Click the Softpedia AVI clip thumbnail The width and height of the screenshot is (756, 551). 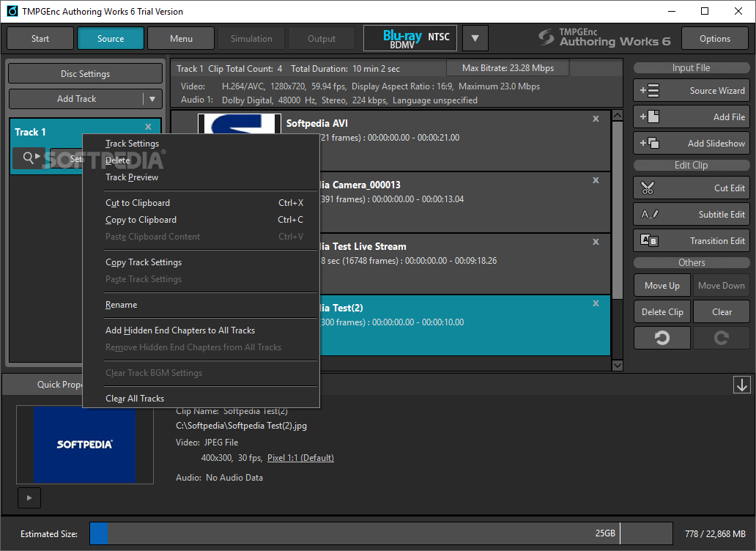pyautogui.click(x=239, y=123)
